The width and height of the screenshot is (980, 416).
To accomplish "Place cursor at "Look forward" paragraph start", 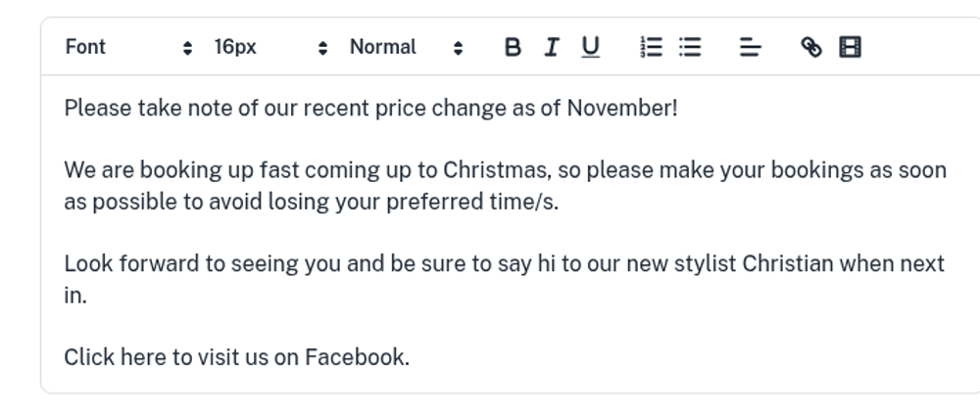I will (66, 264).
